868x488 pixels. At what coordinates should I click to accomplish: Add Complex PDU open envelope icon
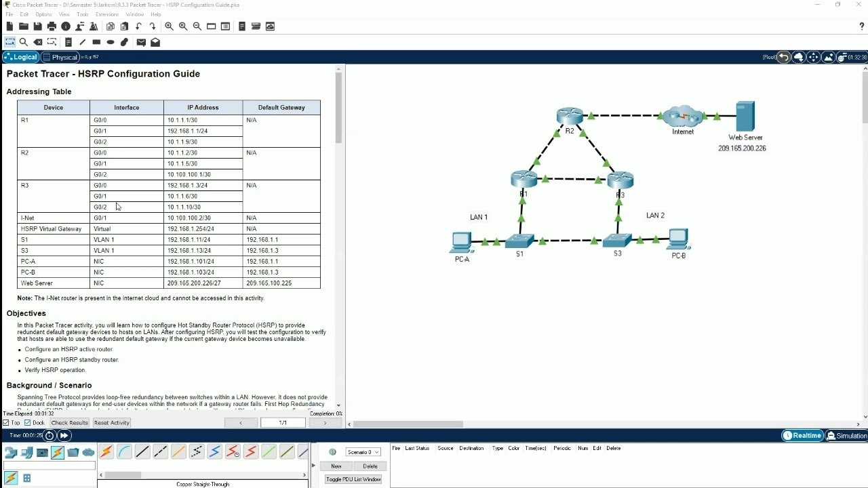(x=155, y=42)
